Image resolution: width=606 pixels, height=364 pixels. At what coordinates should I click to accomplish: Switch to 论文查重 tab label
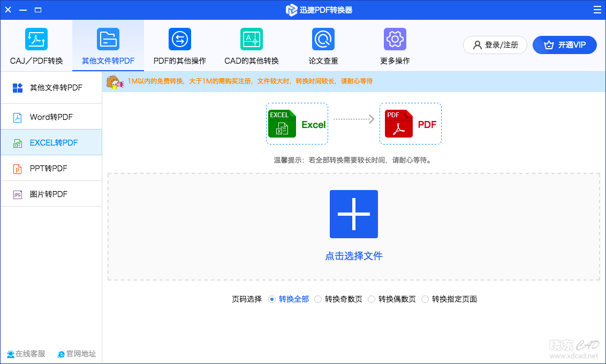[323, 61]
